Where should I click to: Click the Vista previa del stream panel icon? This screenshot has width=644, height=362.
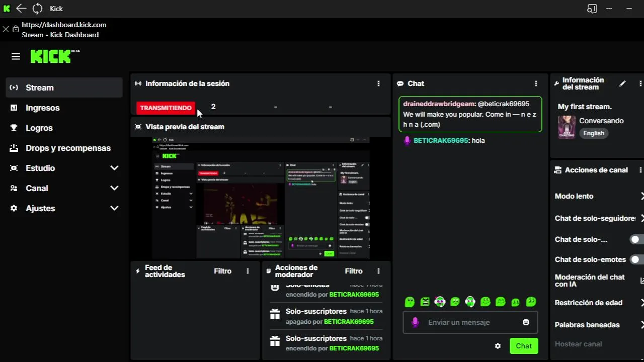[138, 127]
